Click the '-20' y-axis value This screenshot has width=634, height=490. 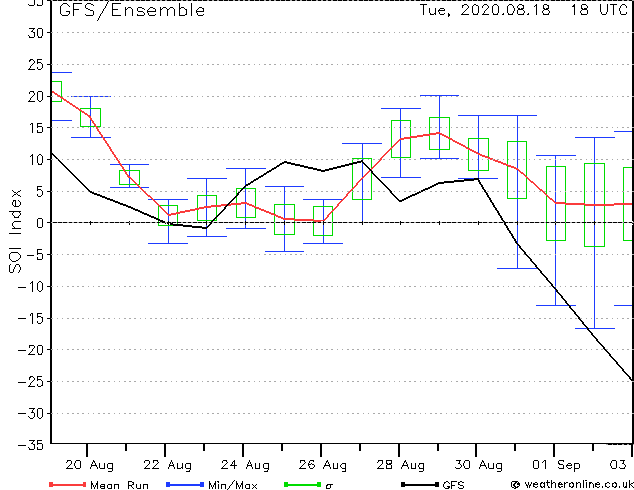pos(31,350)
